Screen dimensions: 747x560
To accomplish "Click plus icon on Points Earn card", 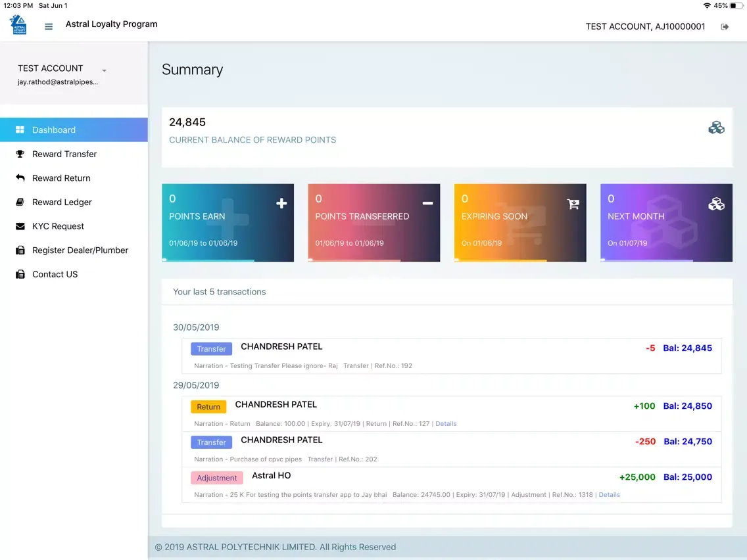I will click(281, 203).
